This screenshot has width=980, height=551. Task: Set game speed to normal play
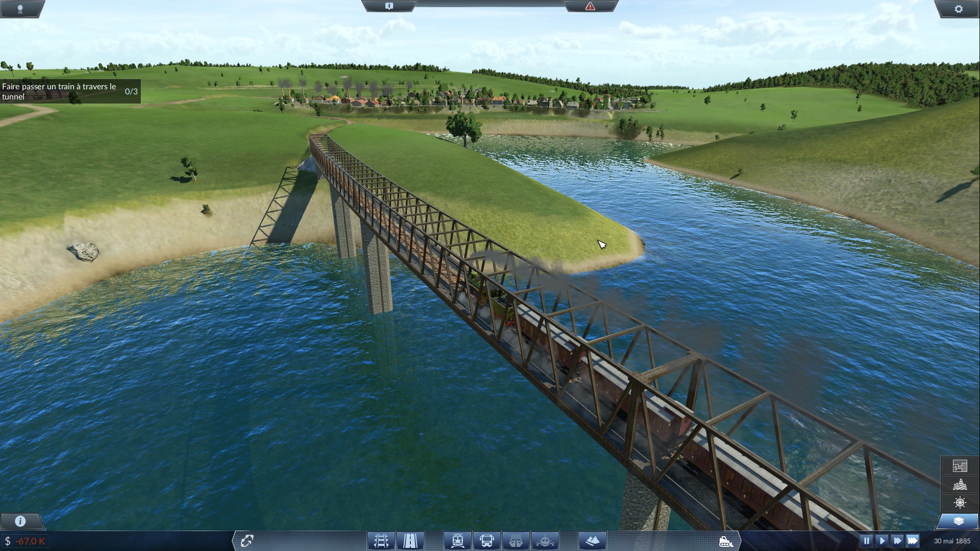click(881, 541)
